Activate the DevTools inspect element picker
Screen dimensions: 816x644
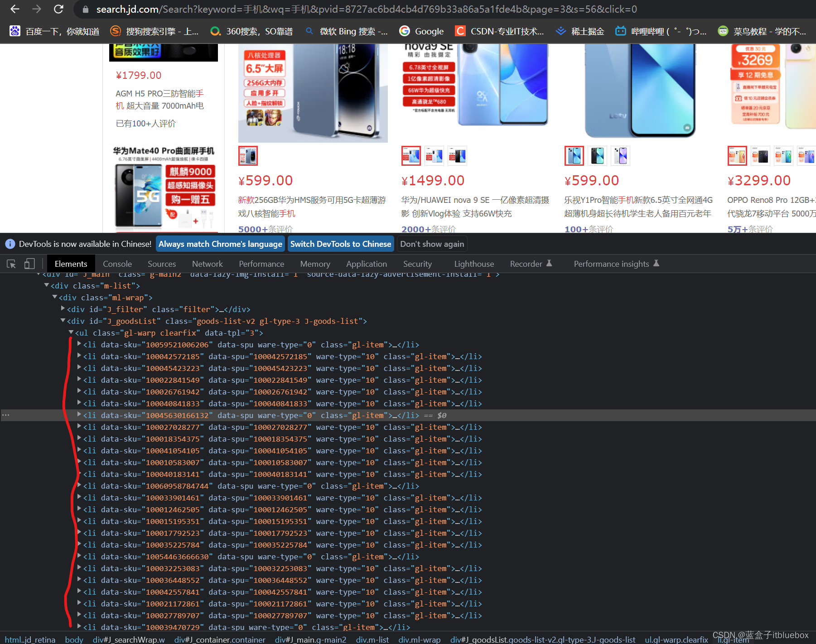click(x=11, y=264)
